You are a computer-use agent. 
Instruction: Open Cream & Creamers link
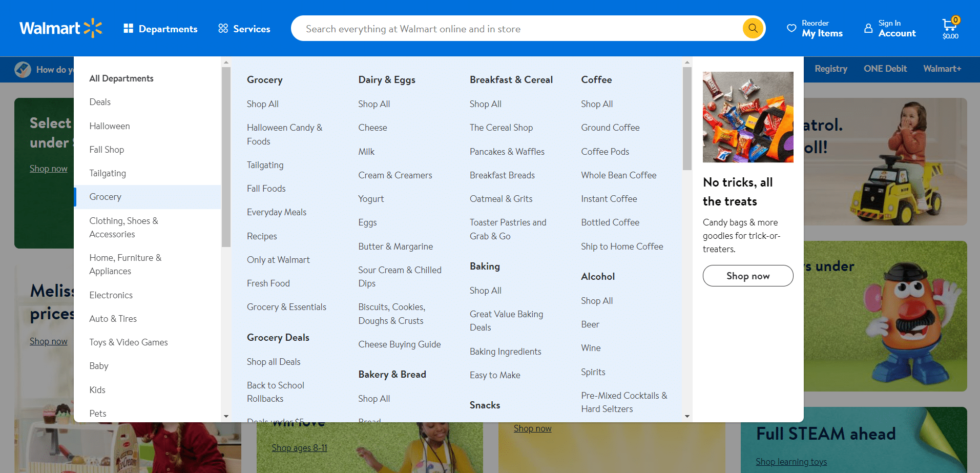click(395, 175)
